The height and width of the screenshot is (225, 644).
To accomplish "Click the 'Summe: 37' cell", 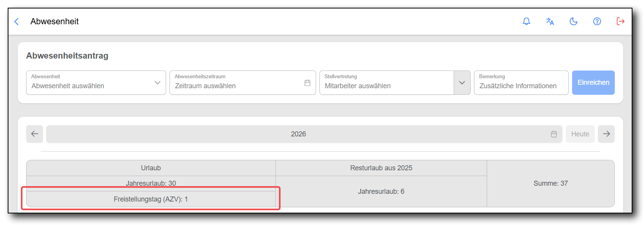I will (x=551, y=183).
